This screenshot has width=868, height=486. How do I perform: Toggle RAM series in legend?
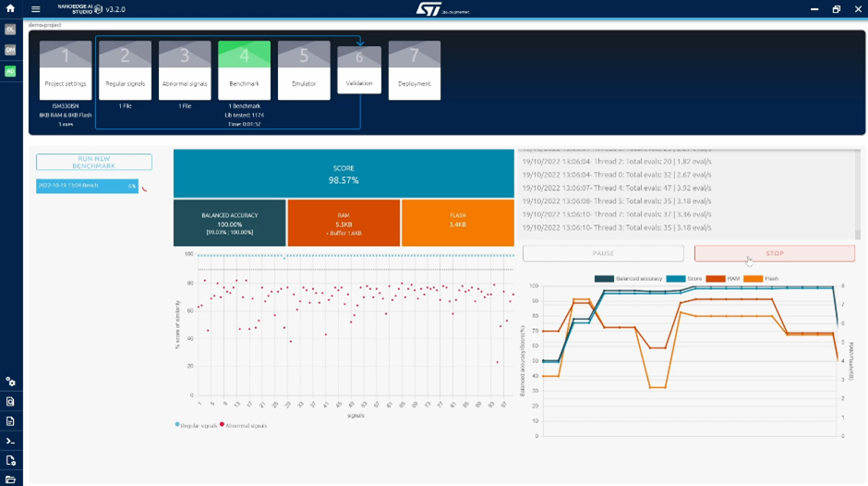(723, 279)
